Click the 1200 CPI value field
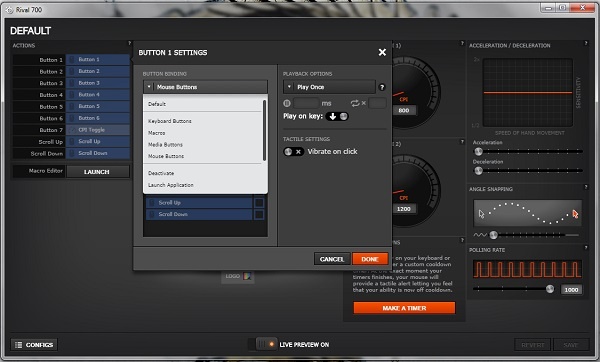600x362 pixels. [x=404, y=209]
